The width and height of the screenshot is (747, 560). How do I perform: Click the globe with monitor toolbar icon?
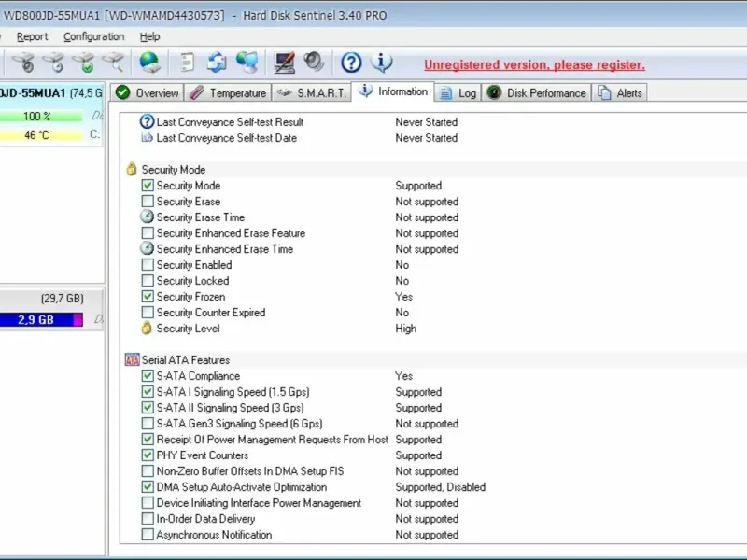point(247,63)
